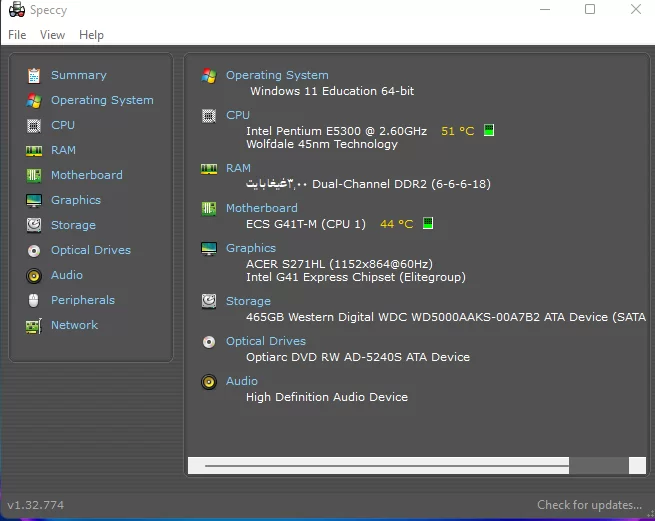655x521 pixels.
Task: Go to RAM section in sidebar
Action: (63, 150)
